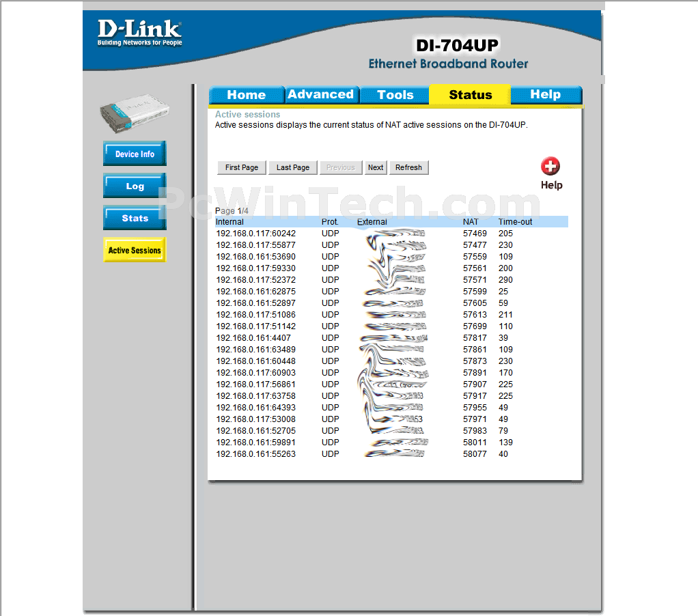Click NAT port value 57599
Screen dimensions: 698x616
pos(475,291)
